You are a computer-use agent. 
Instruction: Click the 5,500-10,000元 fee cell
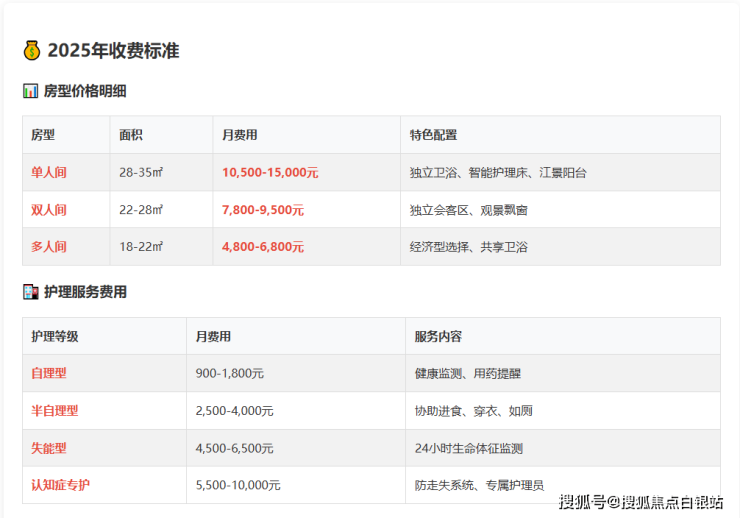tap(238, 485)
